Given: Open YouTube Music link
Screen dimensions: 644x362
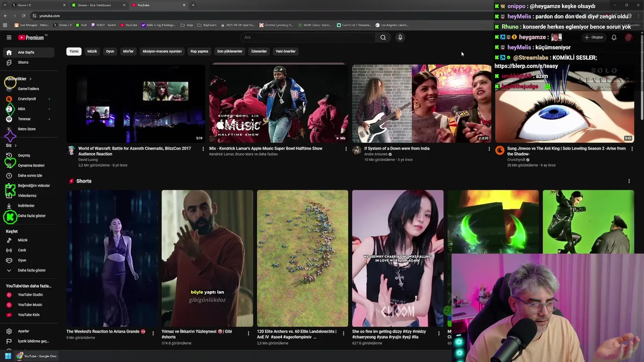Looking at the screenshot, I should (30, 305).
